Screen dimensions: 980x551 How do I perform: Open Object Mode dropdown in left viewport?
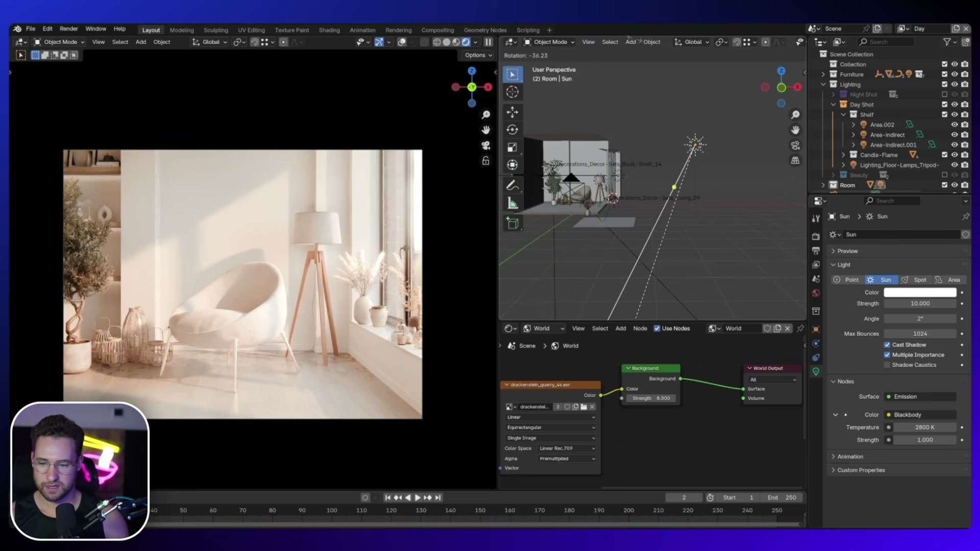point(59,42)
